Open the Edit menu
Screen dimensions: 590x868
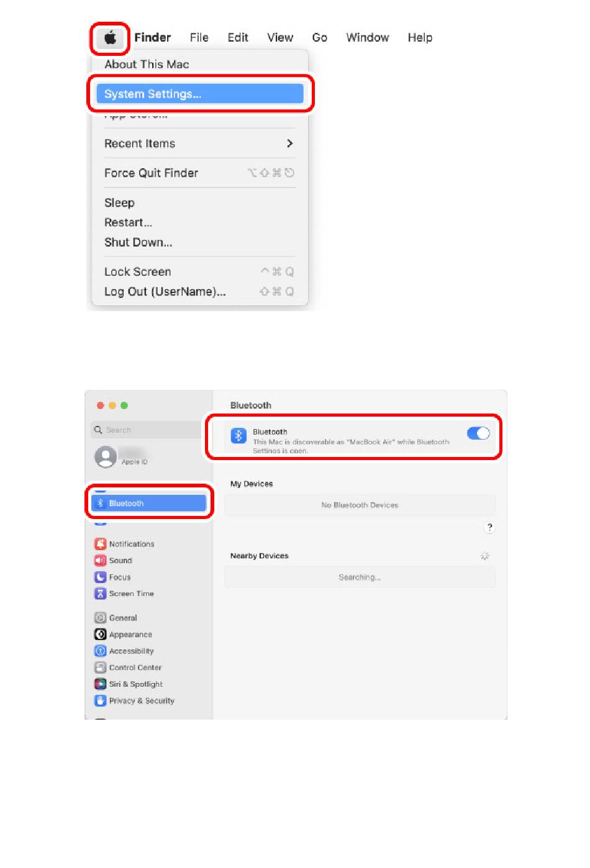click(x=238, y=38)
